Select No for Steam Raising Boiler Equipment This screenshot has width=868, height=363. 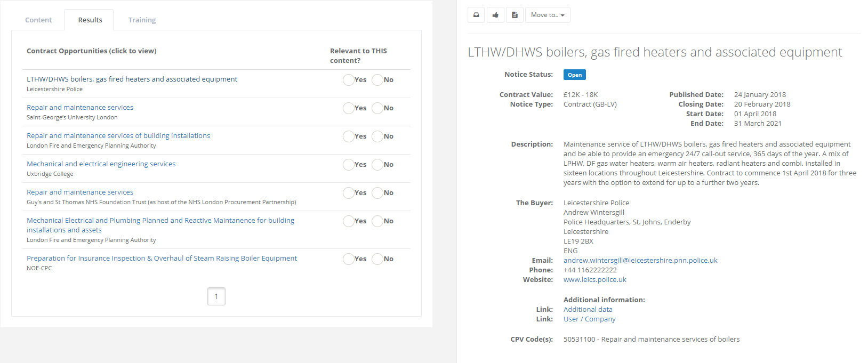click(377, 259)
